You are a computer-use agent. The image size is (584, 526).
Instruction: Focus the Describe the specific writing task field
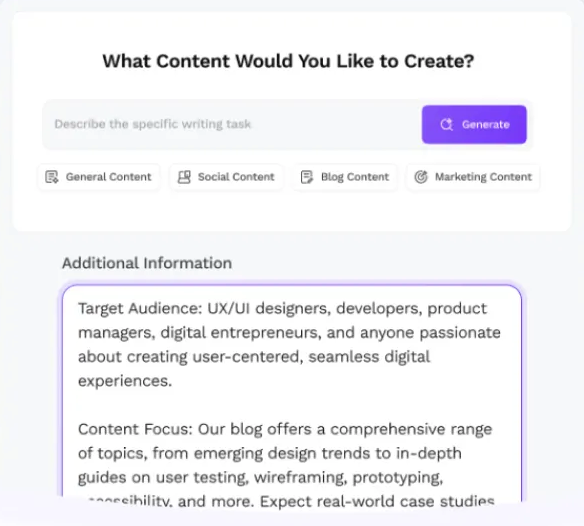[231, 124]
